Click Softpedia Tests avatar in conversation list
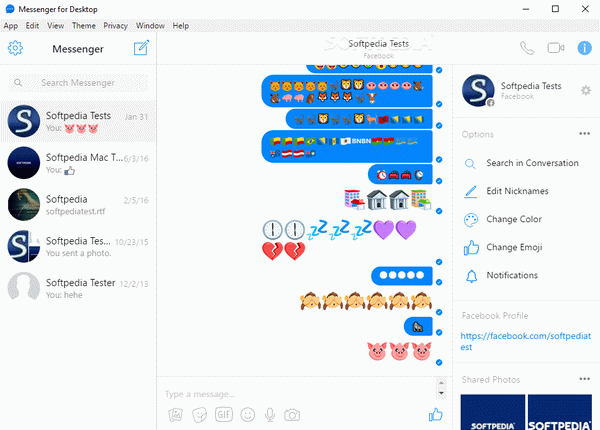The height and width of the screenshot is (430, 600). [x=24, y=121]
